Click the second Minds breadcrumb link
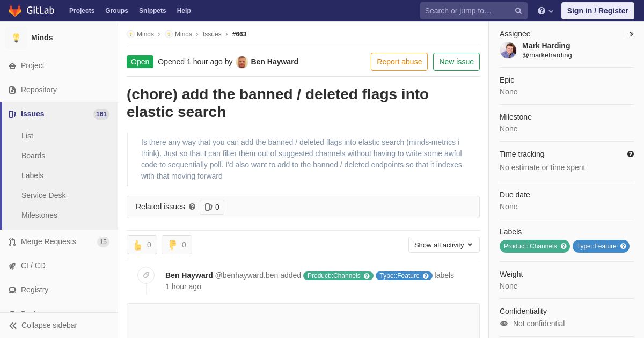Screen dimensions: 644x338 click(x=183, y=34)
